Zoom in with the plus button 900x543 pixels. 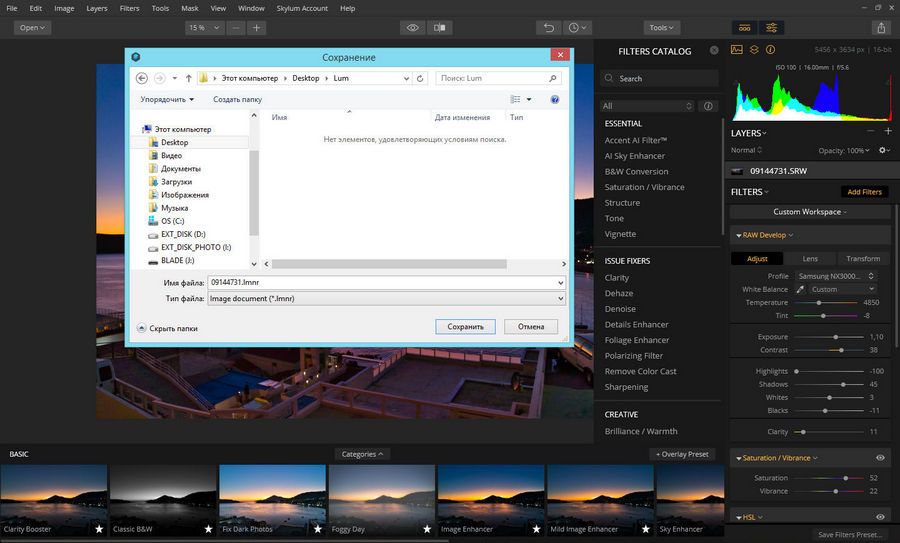(x=257, y=28)
